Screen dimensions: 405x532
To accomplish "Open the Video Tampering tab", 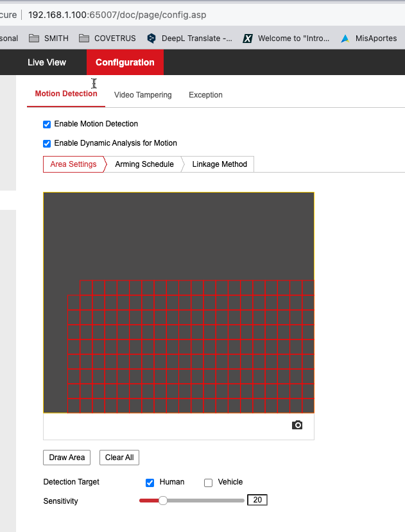I will coord(142,95).
